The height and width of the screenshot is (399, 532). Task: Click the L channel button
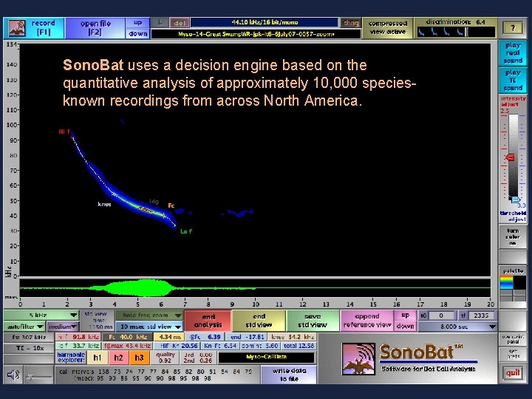160,22
